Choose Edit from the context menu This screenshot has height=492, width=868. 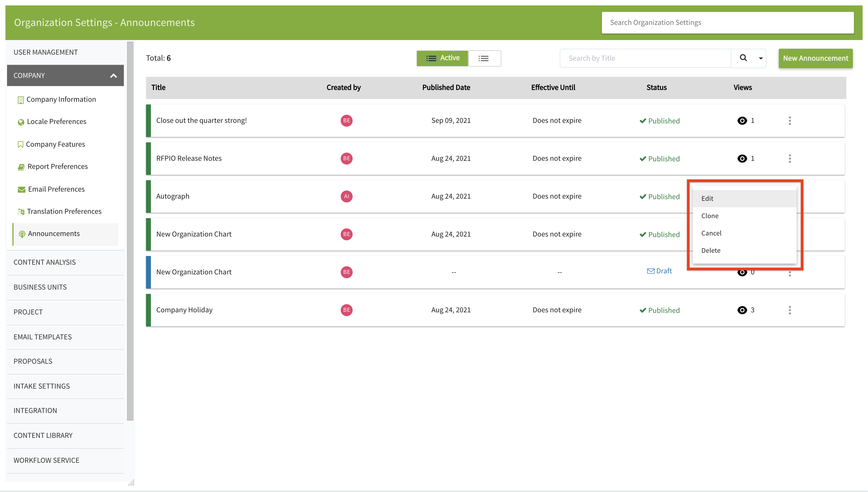[744, 198]
